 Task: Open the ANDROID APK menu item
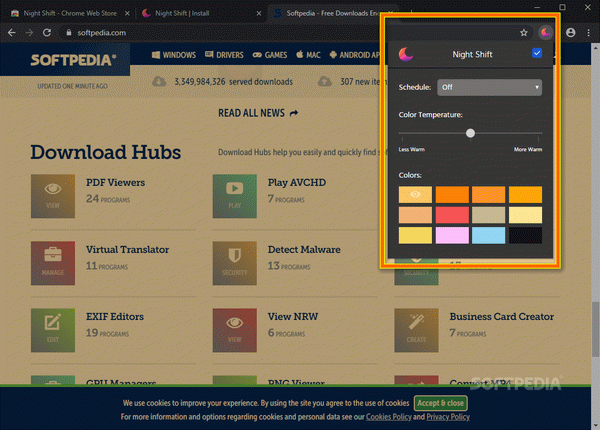355,55
